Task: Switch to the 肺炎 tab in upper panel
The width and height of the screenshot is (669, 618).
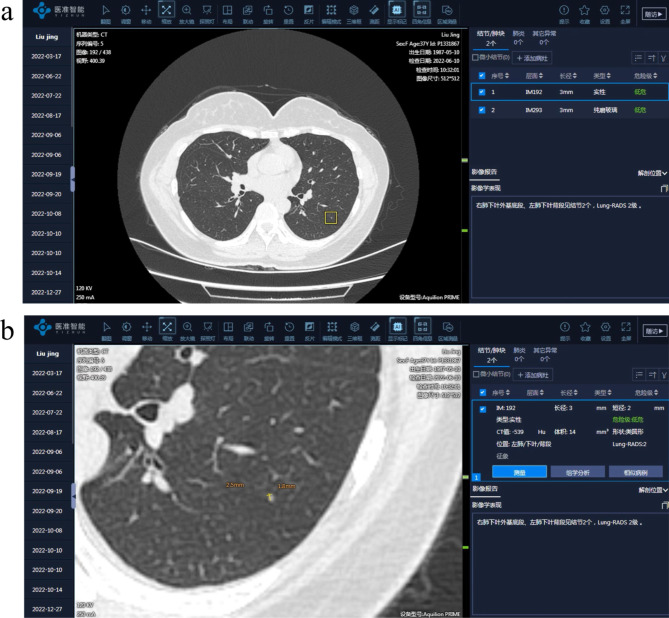Action: [518, 39]
